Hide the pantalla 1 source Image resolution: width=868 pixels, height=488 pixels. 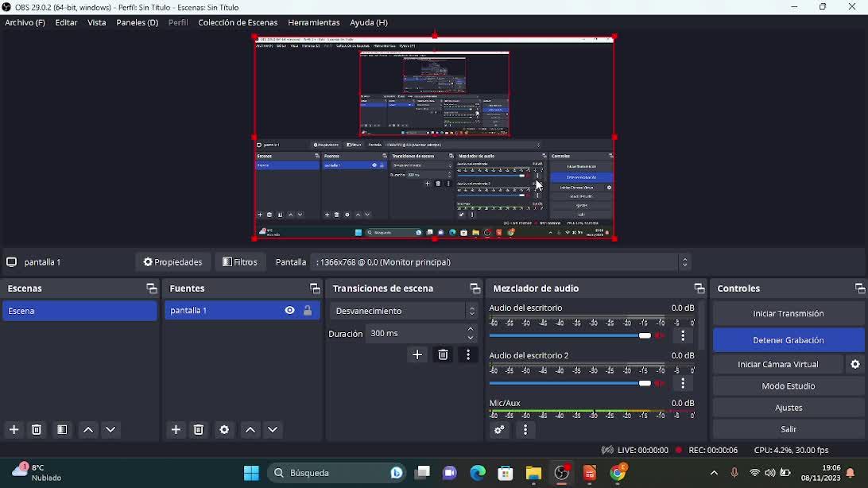click(289, 311)
